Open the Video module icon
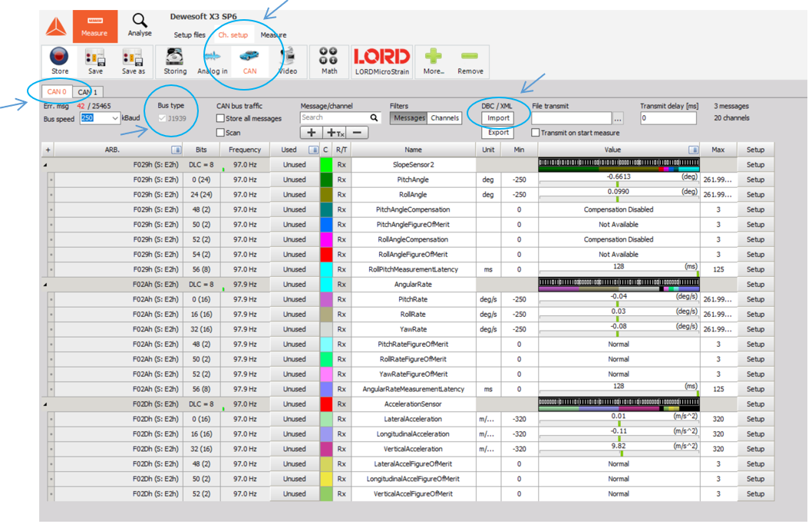 point(288,61)
